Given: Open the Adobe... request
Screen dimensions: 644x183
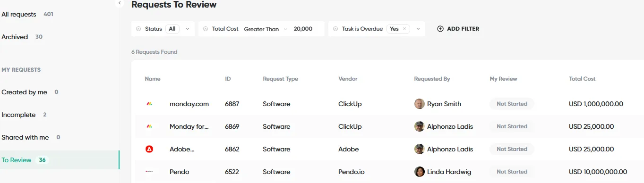Looking at the screenshot, I should pos(182,149).
